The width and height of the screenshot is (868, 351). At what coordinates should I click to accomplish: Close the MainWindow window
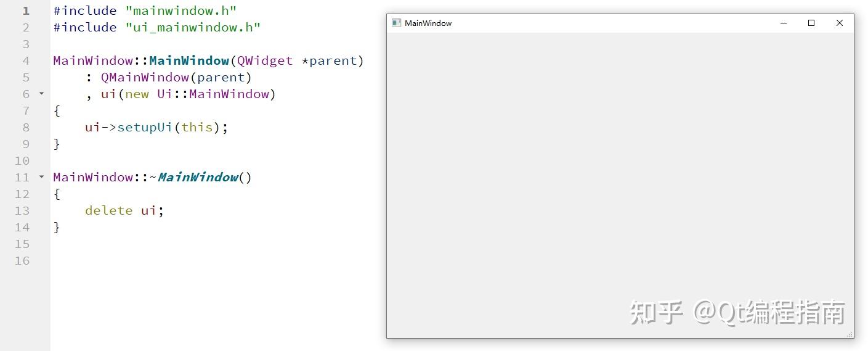(839, 23)
